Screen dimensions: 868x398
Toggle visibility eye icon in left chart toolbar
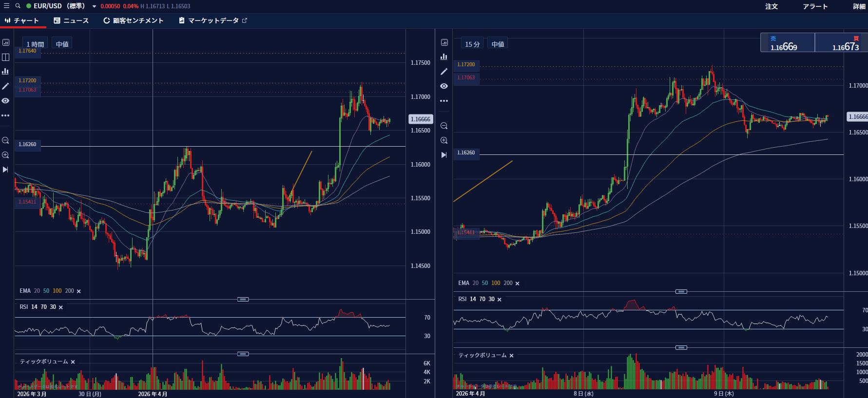[x=6, y=101]
